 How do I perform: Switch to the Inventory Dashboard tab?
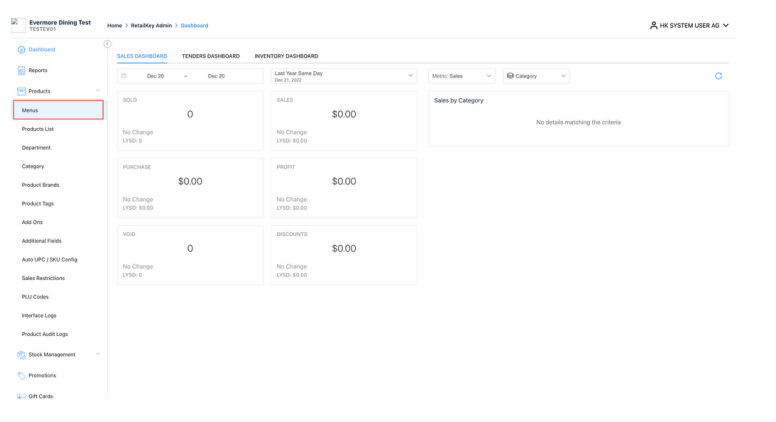pyautogui.click(x=286, y=55)
